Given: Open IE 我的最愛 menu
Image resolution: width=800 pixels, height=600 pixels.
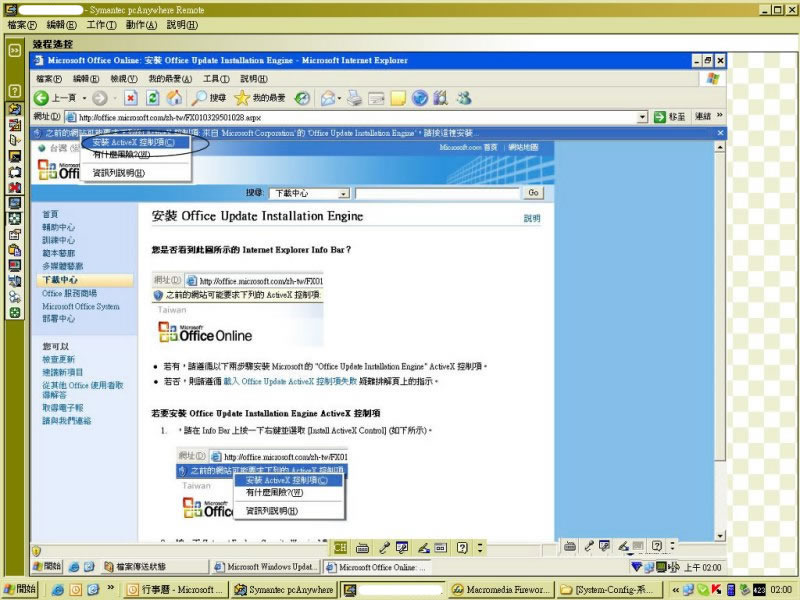Looking at the screenshot, I should (x=170, y=79).
